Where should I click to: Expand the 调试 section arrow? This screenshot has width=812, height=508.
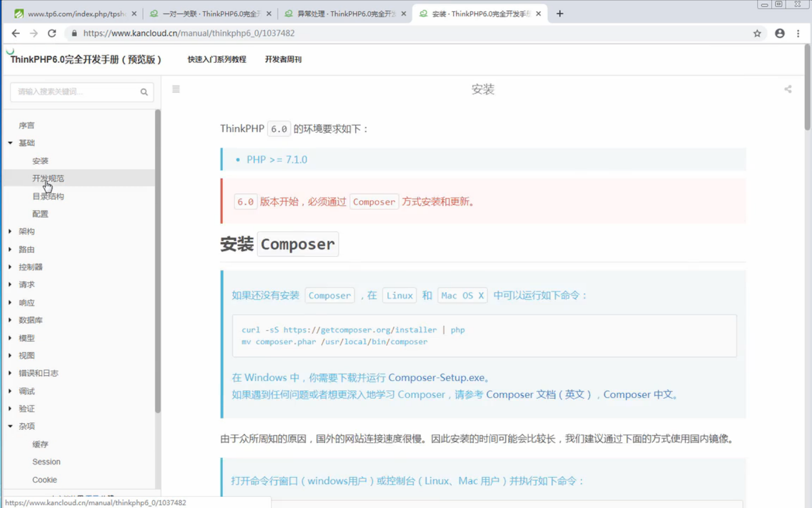point(10,391)
